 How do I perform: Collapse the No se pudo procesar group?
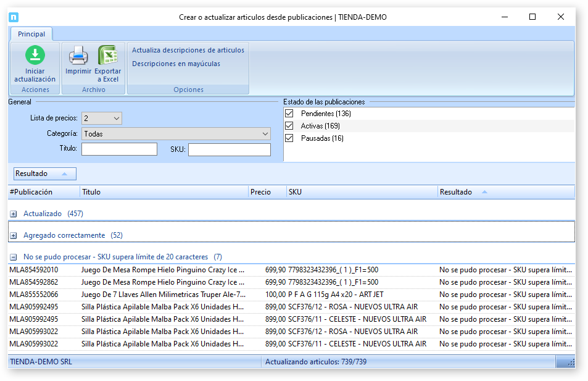[14, 257]
